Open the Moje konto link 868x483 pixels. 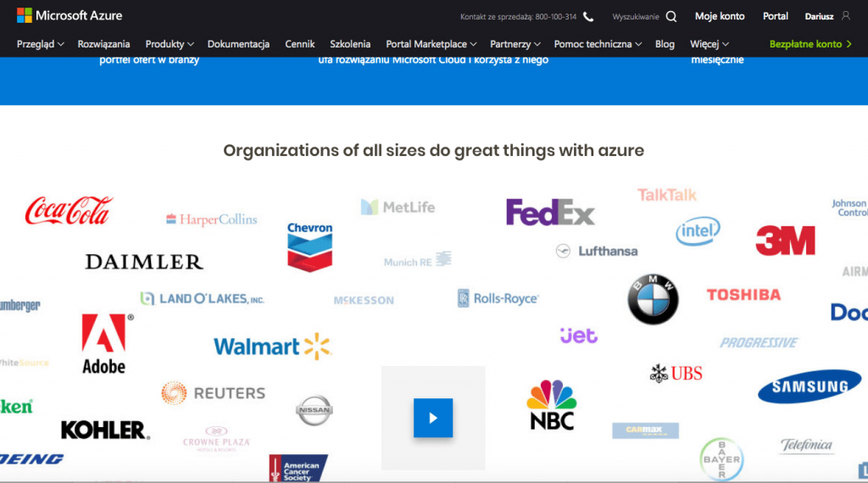click(720, 16)
